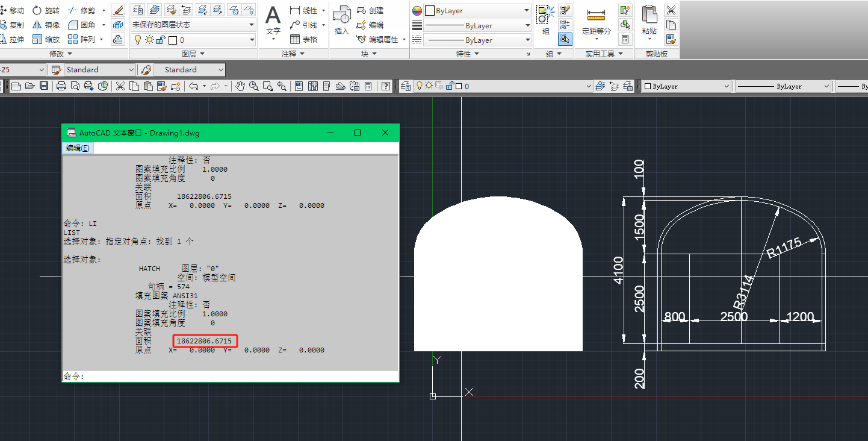Select the Copy (复制) tool in Modify panel
The width and height of the screenshot is (868, 441).
click(x=13, y=25)
